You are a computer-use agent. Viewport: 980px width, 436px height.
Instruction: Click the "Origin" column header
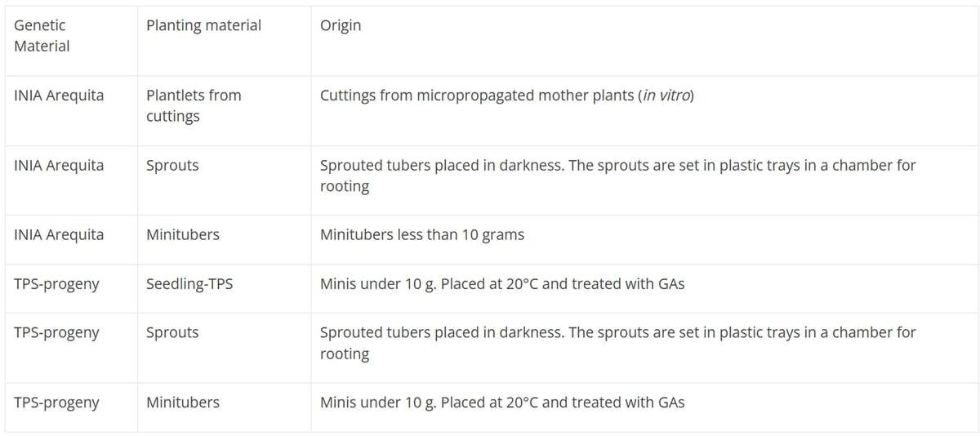pos(341,25)
